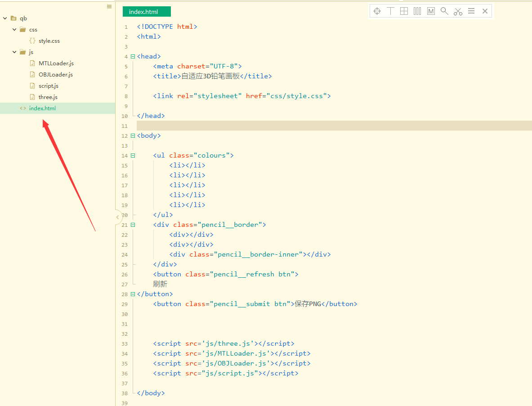
Task: Open style.css in the tree
Action: (x=49, y=41)
